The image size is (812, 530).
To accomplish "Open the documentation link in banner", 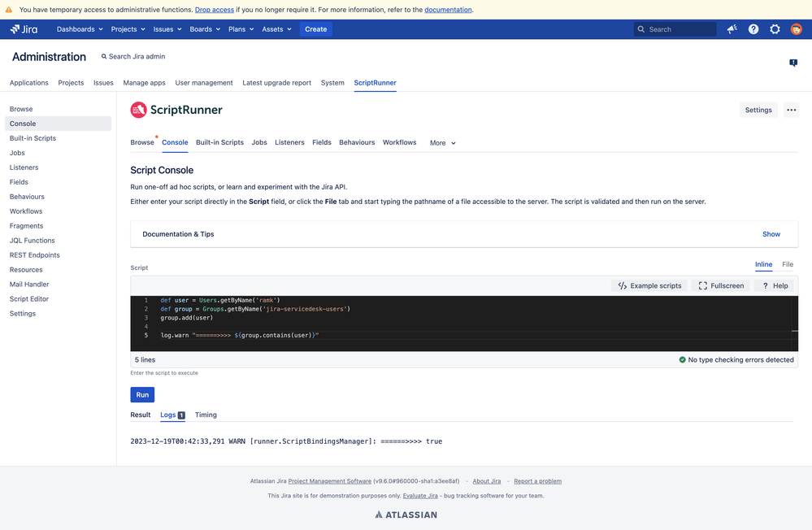I will [x=448, y=10].
